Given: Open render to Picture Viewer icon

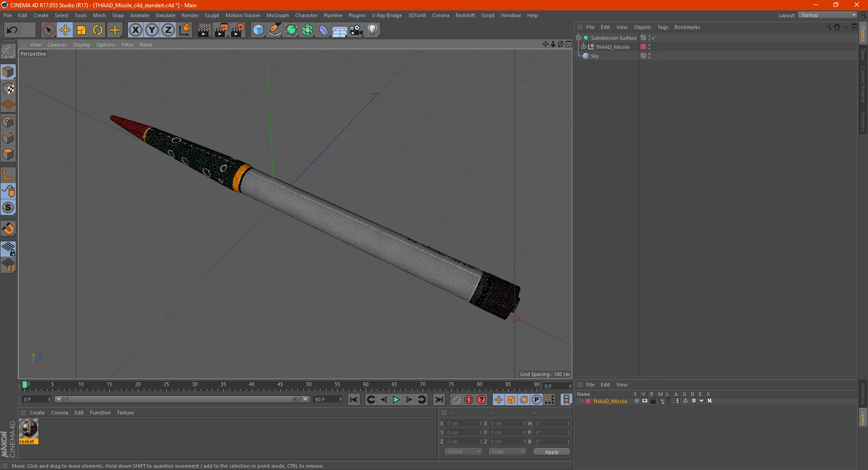Looking at the screenshot, I should click(x=221, y=30).
